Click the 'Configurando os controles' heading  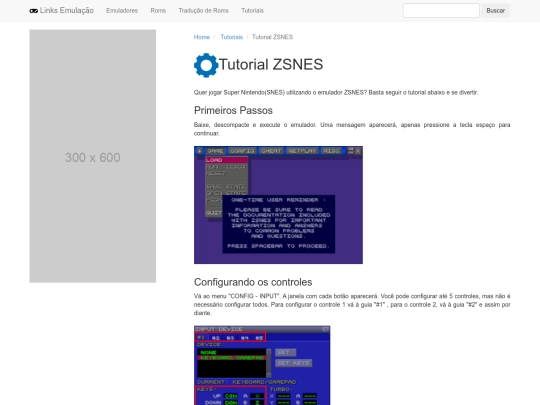coord(253,282)
